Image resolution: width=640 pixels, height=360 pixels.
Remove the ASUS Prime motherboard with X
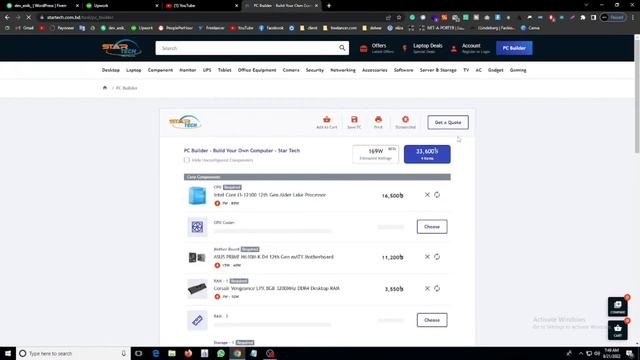tap(427, 257)
